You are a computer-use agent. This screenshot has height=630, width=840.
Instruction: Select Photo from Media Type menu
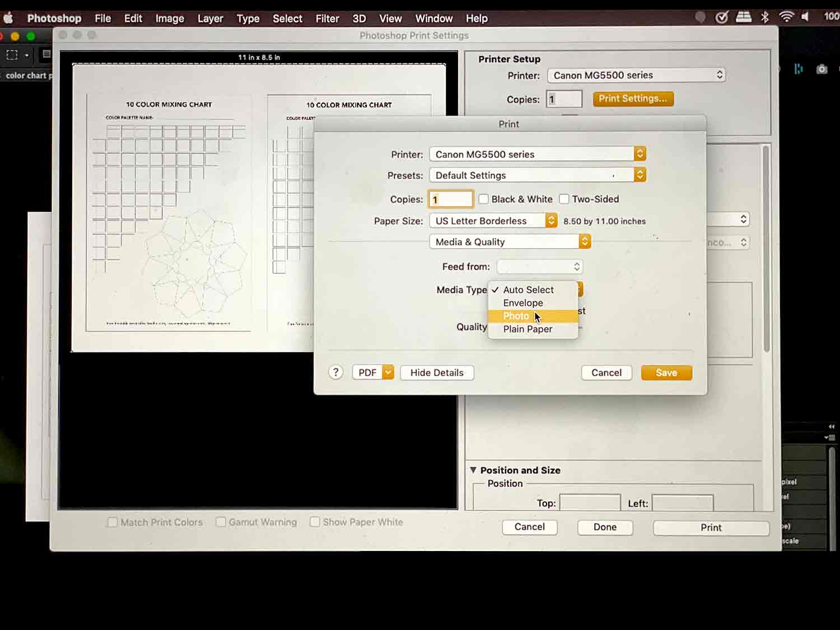(x=516, y=316)
